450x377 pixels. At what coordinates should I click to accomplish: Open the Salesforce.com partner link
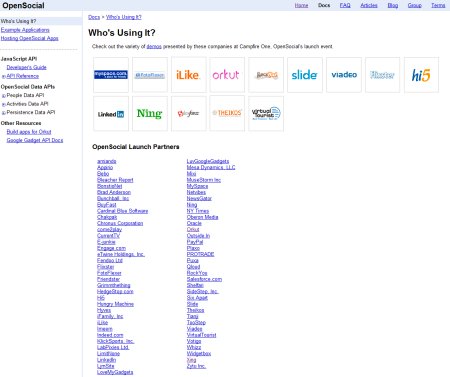pos(204,279)
